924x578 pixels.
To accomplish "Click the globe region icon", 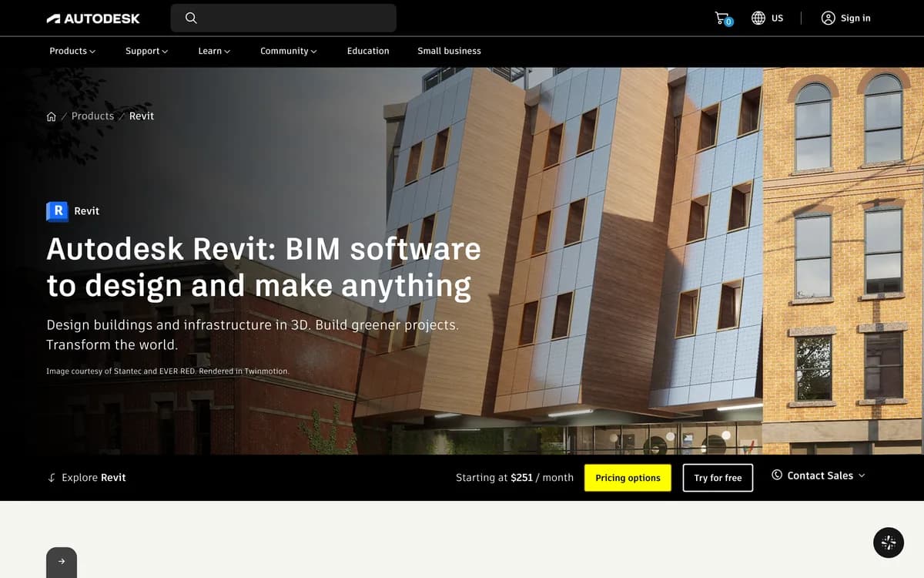I will (758, 18).
